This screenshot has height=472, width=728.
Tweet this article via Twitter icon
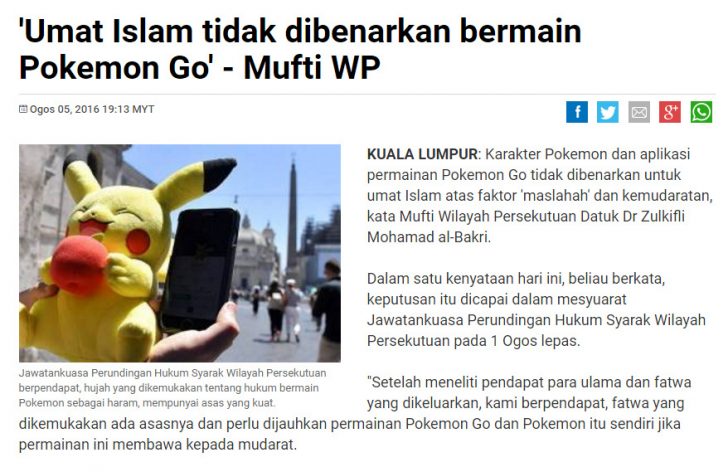click(x=607, y=112)
